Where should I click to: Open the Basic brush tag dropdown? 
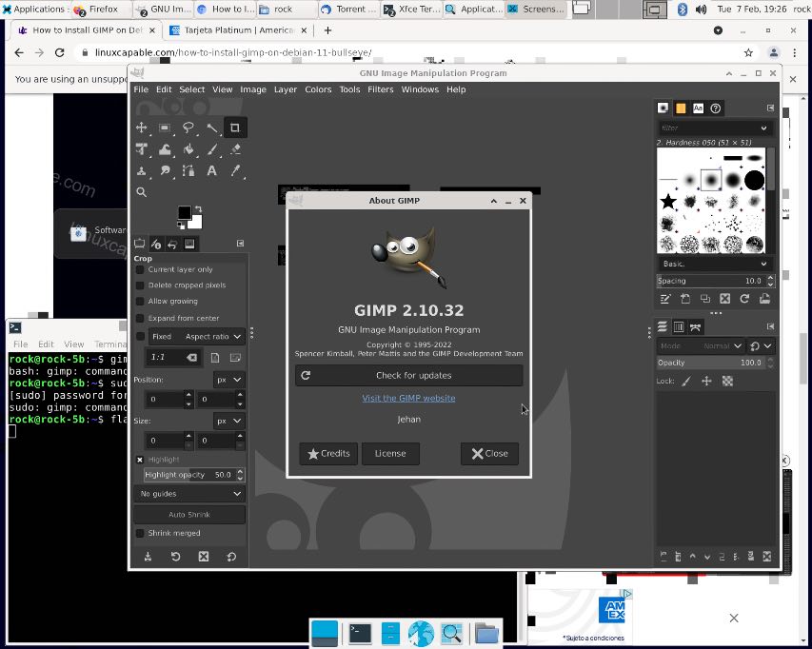tap(715, 264)
